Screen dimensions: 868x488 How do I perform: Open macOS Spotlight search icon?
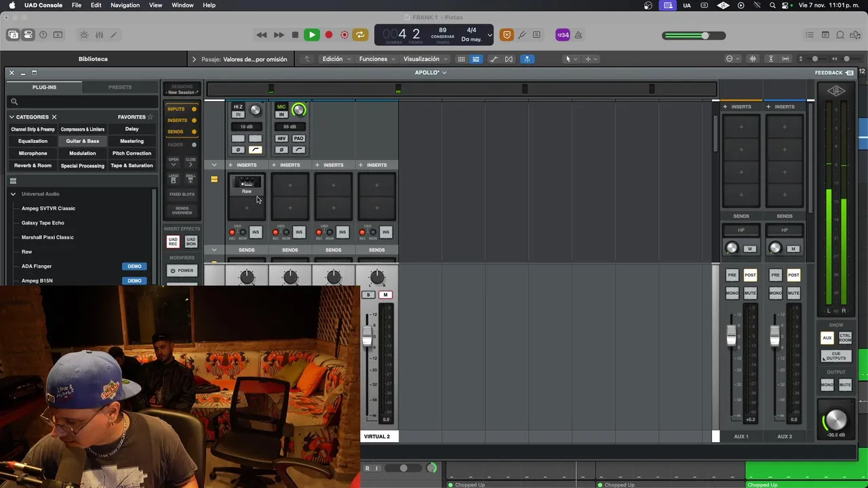[x=772, y=5]
